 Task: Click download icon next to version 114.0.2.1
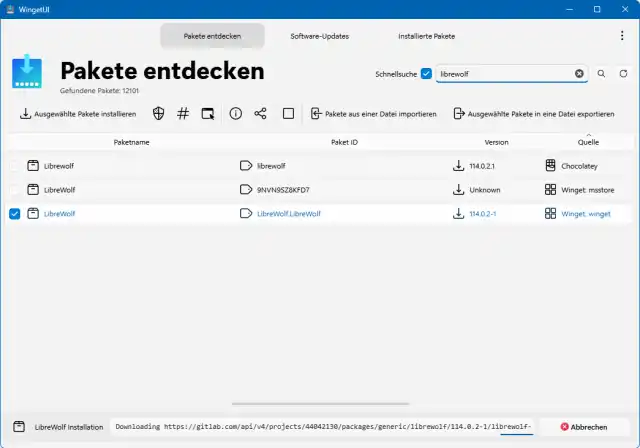point(458,166)
